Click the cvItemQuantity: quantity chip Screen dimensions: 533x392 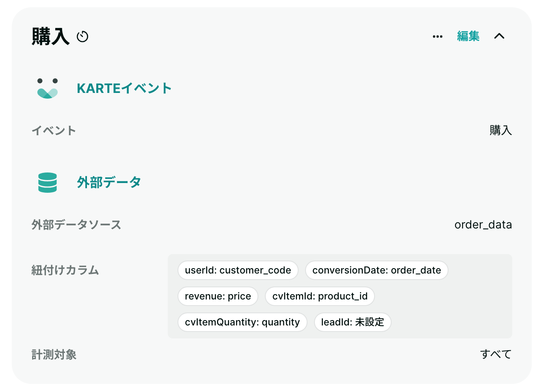pos(242,322)
